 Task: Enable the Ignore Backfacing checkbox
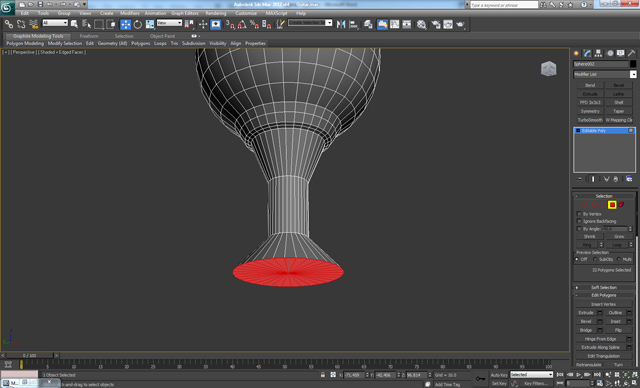(x=579, y=221)
